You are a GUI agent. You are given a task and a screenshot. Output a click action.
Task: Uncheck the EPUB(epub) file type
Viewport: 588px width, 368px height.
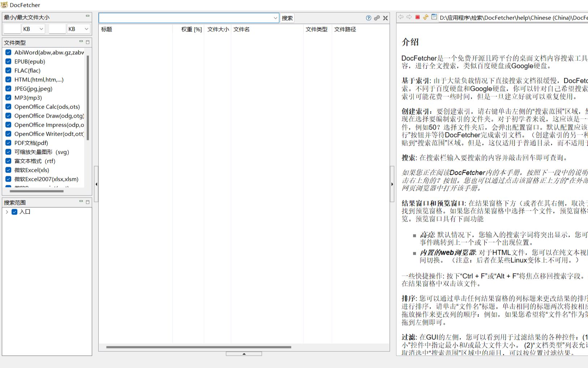(8, 62)
